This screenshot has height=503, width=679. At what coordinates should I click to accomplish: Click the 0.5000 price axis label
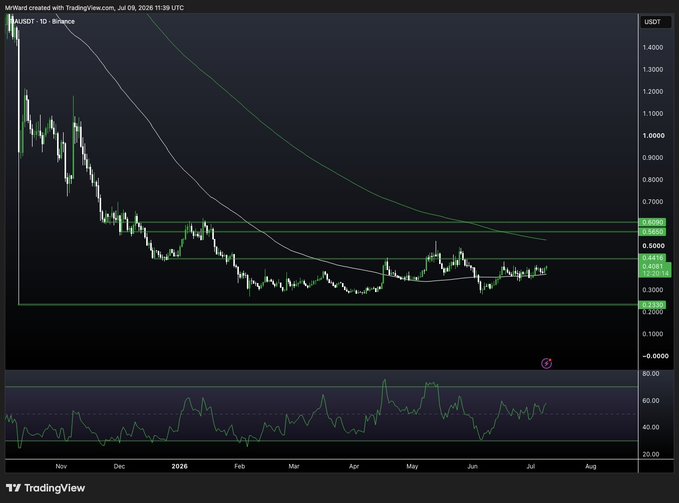tap(653, 245)
